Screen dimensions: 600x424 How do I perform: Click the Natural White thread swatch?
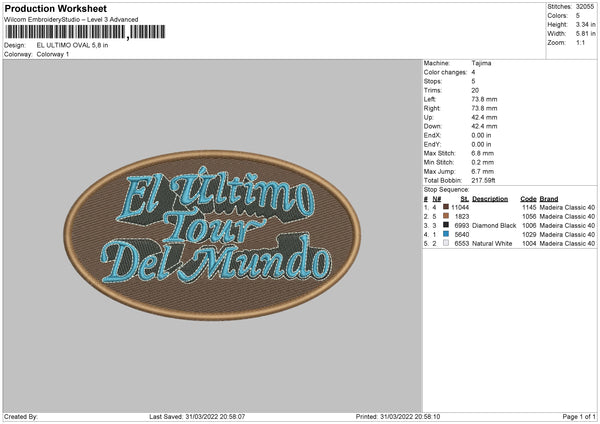446,243
